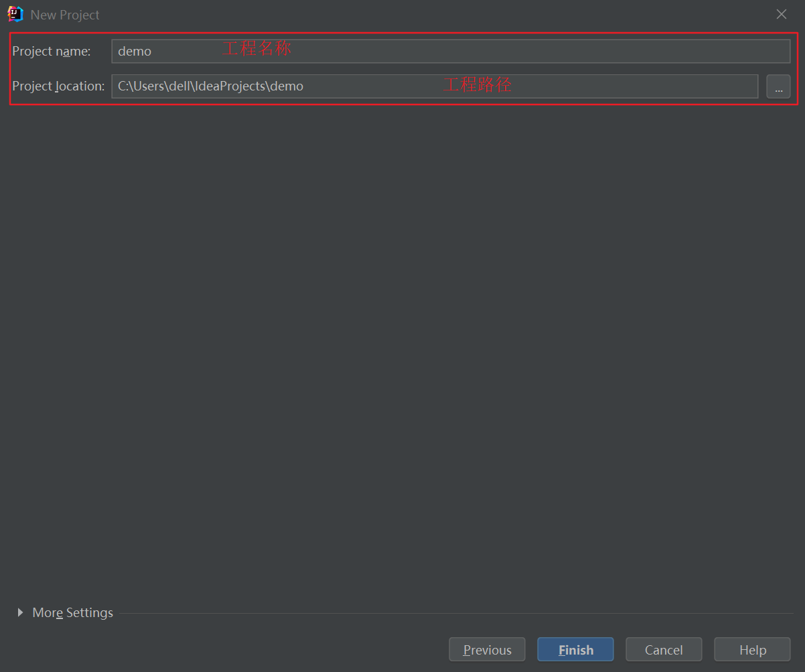Go back with the Previous button
Image resolution: width=805 pixels, height=672 pixels.
coord(487,650)
